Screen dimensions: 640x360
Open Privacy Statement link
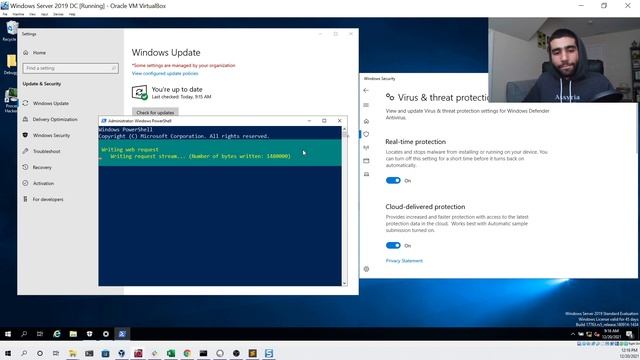404,261
